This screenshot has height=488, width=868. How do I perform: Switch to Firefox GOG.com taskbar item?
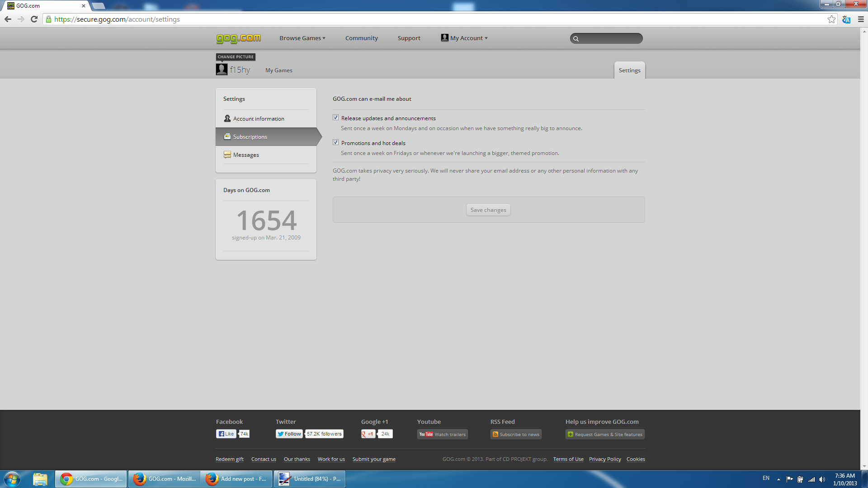tap(165, 479)
